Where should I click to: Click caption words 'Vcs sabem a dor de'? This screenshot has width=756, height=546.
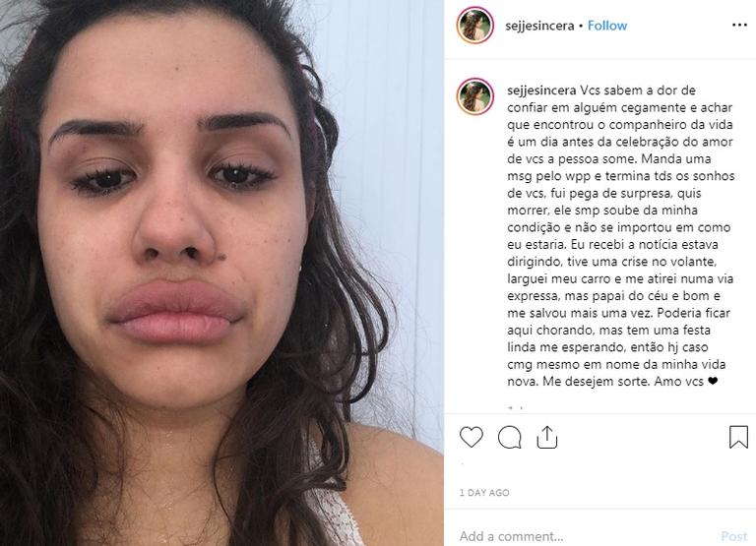point(638,91)
